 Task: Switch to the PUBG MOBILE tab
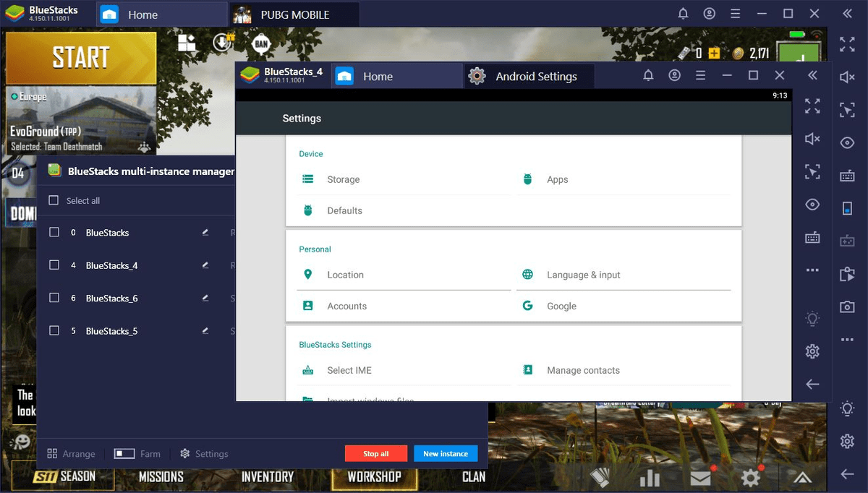[x=293, y=14]
